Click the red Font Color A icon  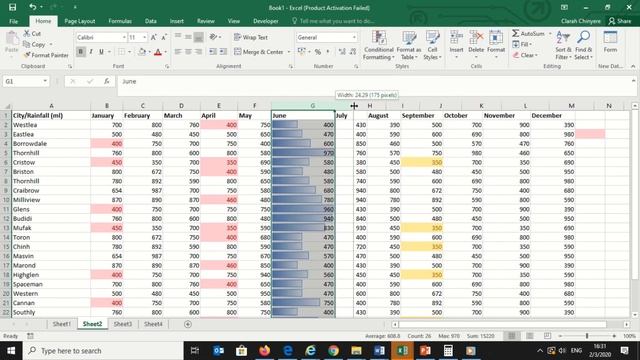point(158,52)
